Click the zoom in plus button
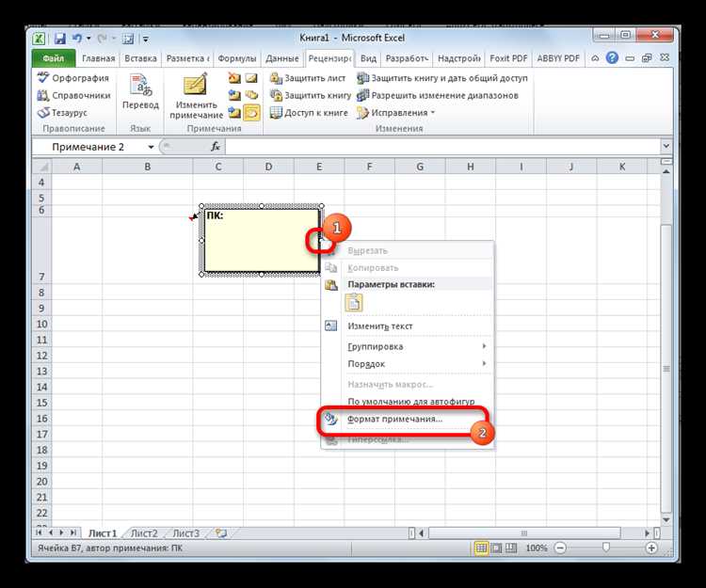The width and height of the screenshot is (706, 588). pyautogui.click(x=651, y=548)
